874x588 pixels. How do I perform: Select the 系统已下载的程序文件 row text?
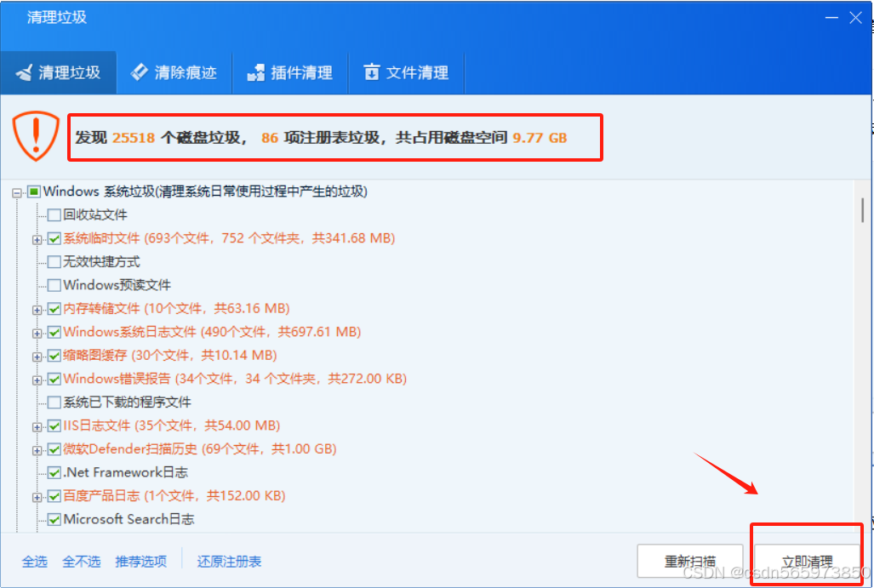point(127,402)
